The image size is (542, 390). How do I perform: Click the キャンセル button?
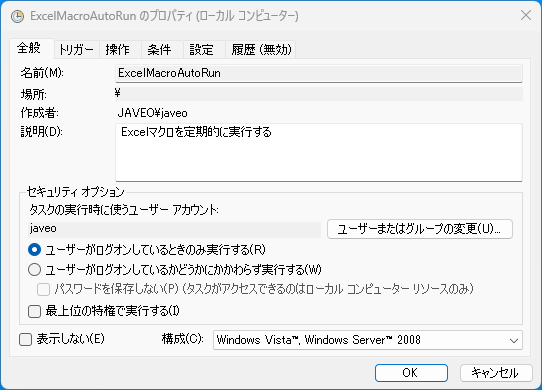click(496, 373)
